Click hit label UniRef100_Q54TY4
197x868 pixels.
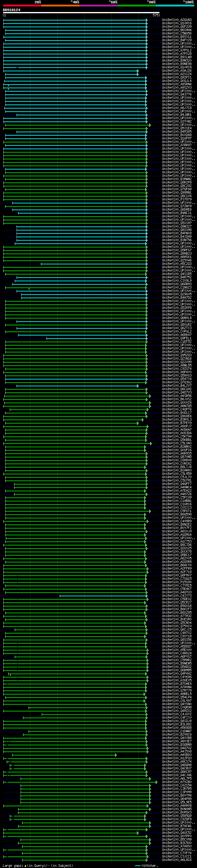(177, 379)
